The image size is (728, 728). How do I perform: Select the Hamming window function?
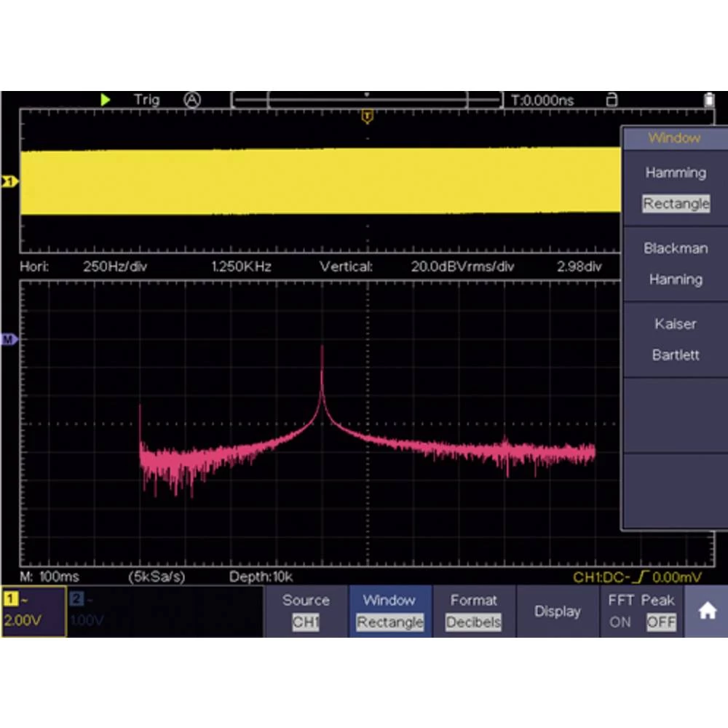point(676,173)
